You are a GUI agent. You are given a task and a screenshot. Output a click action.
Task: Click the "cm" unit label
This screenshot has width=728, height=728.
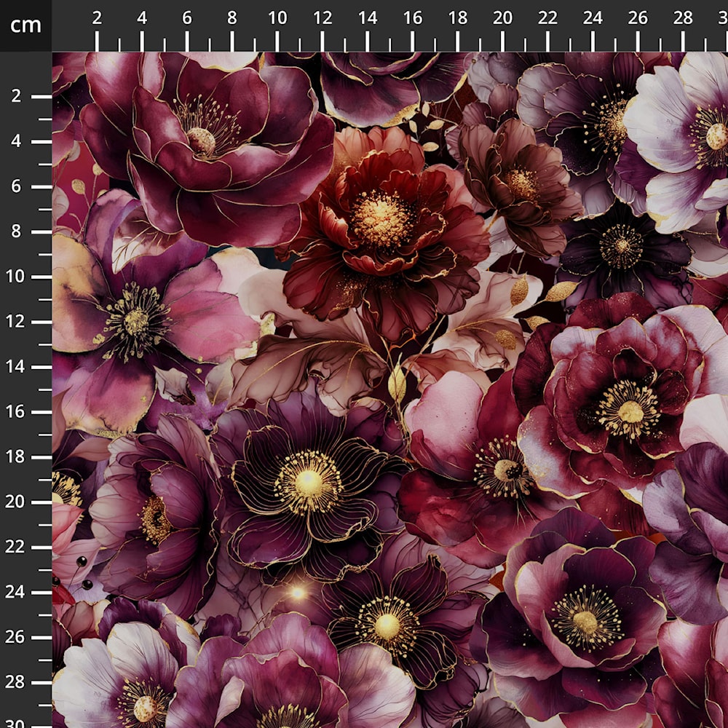[x=25, y=25]
